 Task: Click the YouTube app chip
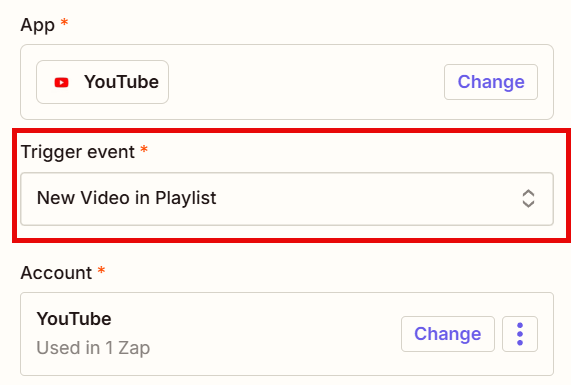click(x=102, y=82)
